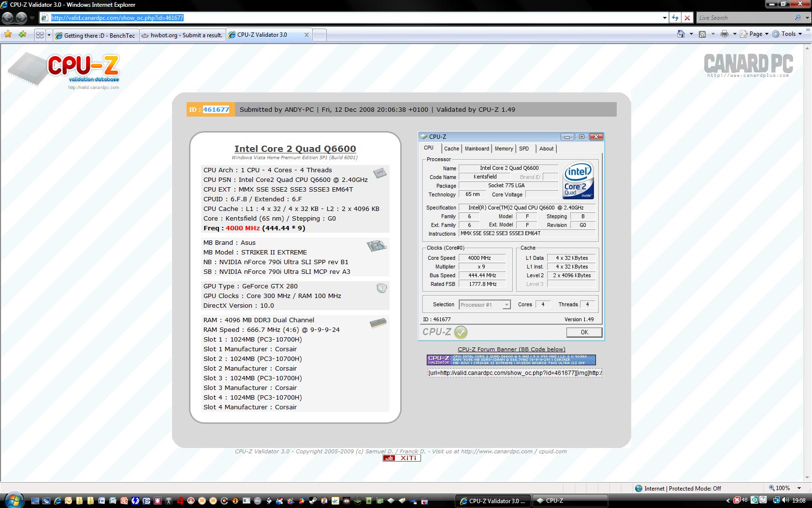Click the RSS feeds icon

click(x=702, y=34)
